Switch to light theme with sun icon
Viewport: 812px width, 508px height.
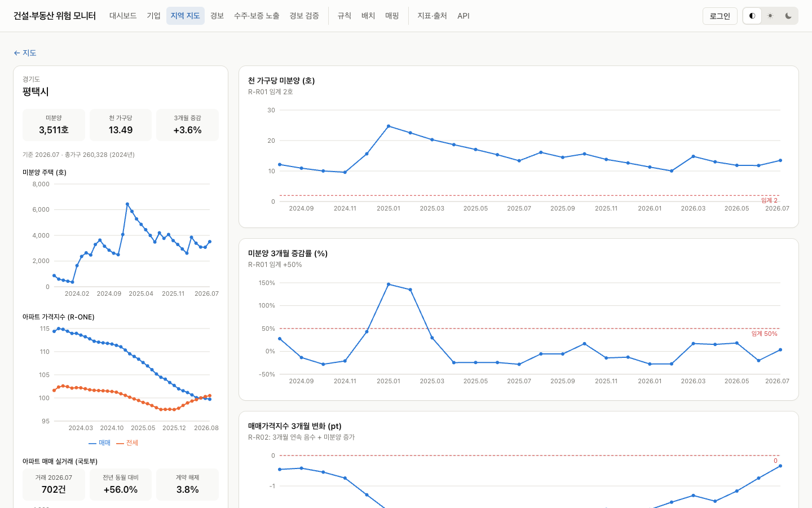770,16
